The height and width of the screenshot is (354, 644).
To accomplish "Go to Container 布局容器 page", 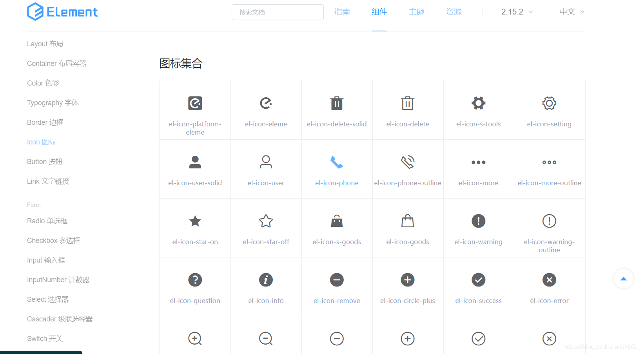I will [56, 64].
